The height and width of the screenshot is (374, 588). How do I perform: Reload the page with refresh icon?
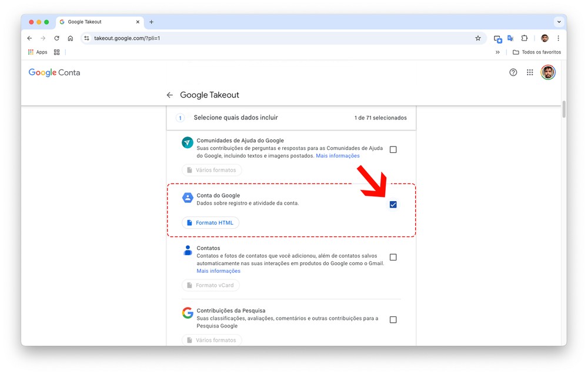coord(56,38)
